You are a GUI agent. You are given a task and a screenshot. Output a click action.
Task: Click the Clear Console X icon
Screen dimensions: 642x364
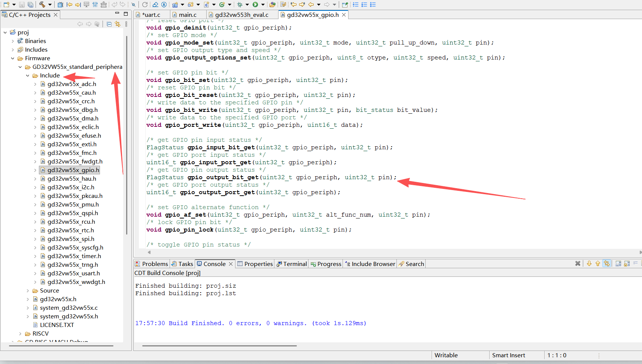pos(578,264)
